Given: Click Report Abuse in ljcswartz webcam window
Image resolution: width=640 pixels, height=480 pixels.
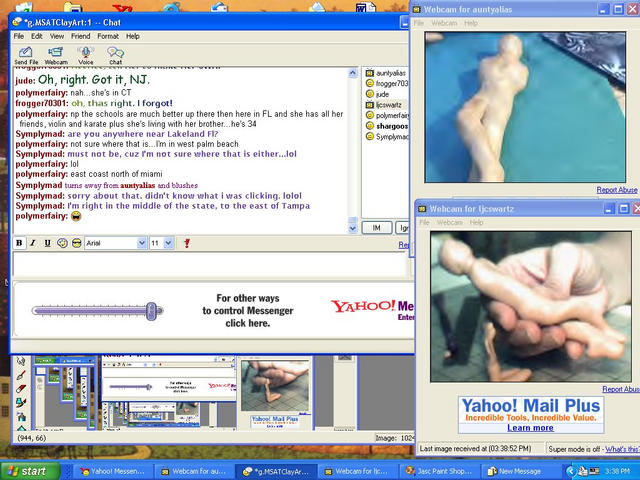Looking at the screenshot, I should [621, 389].
